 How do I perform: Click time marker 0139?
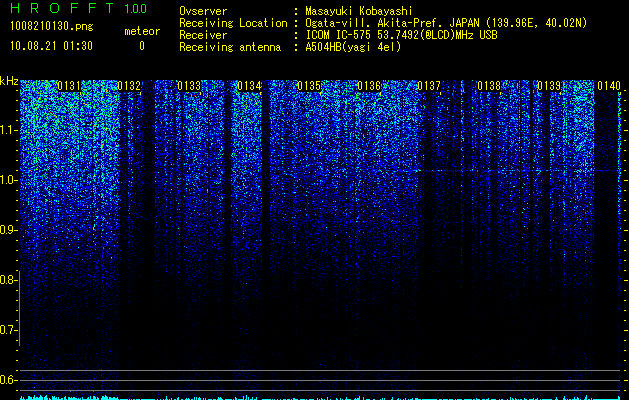click(x=549, y=86)
